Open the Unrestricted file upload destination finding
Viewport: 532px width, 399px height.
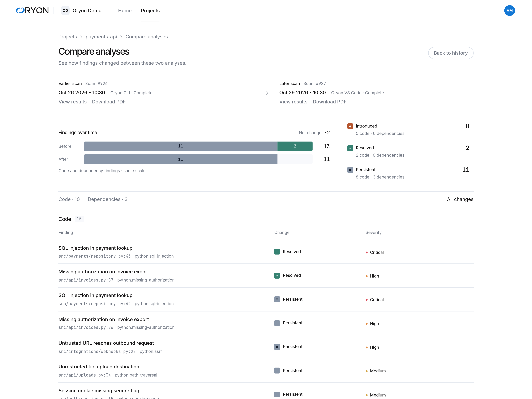[99, 367]
